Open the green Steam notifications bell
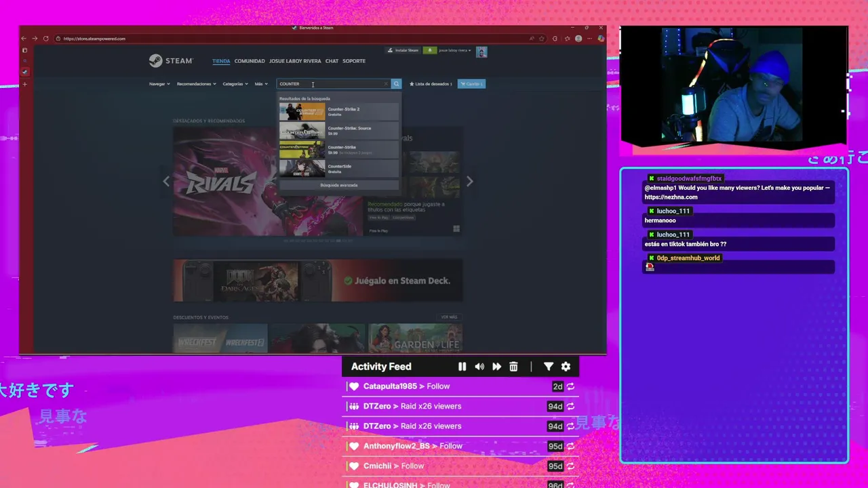 click(x=429, y=50)
